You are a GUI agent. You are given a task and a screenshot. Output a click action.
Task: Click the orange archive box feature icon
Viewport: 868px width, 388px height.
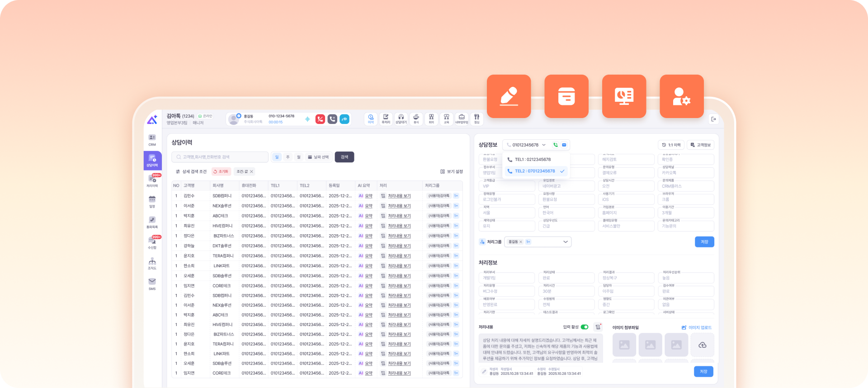(566, 96)
